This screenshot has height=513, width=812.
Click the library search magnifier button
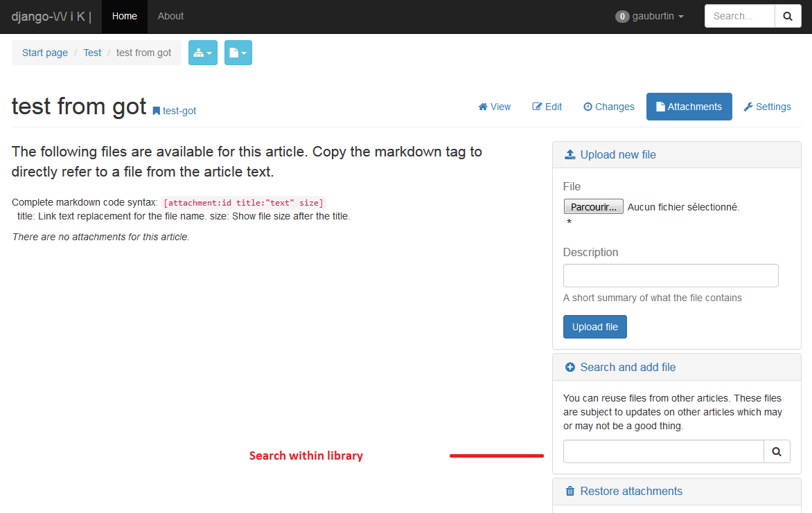pyautogui.click(x=777, y=451)
